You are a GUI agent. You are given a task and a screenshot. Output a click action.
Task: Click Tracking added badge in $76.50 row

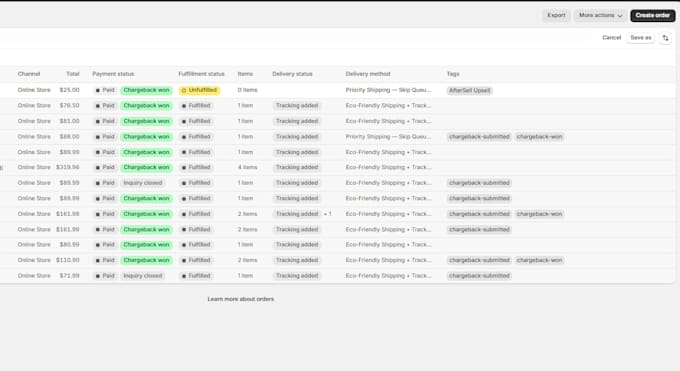(x=297, y=105)
